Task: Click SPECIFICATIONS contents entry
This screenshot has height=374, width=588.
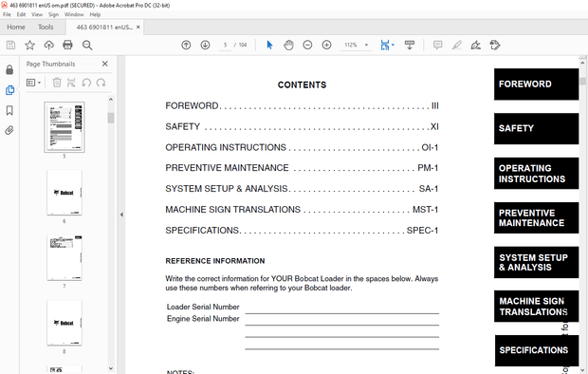Action: 302,230
